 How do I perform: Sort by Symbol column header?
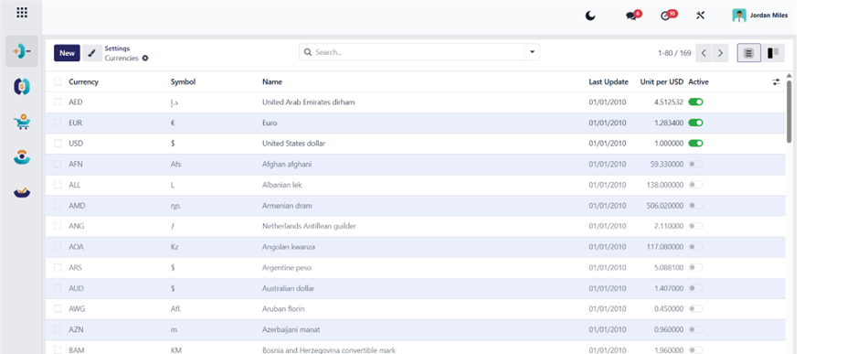pos(183,82)
